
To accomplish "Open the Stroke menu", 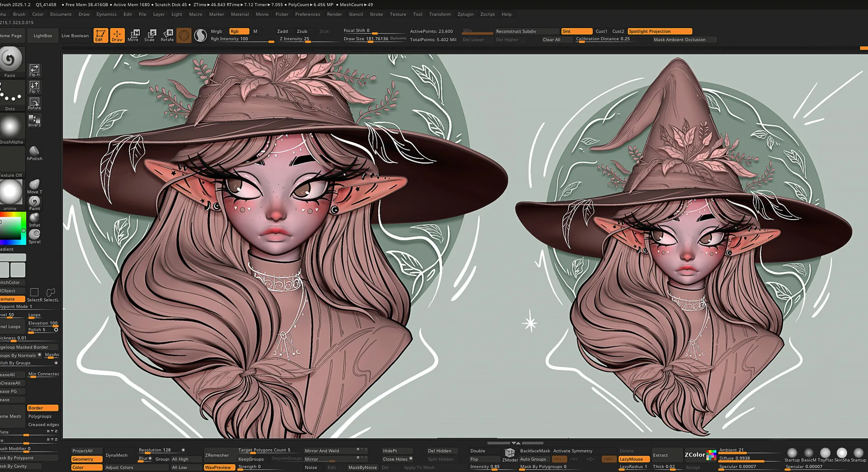I will click(376, 14).
